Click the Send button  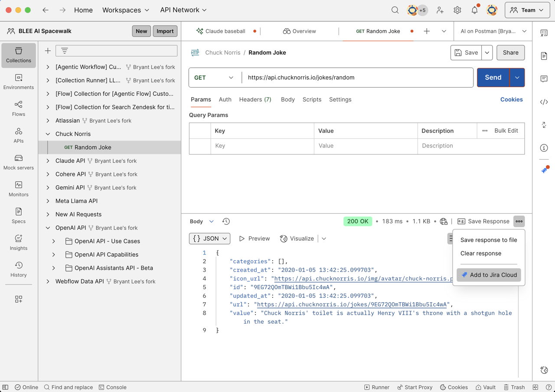point(493,78)
